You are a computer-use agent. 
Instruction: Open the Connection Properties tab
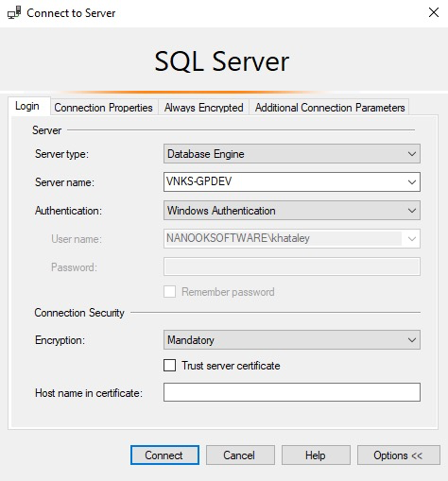104,108
